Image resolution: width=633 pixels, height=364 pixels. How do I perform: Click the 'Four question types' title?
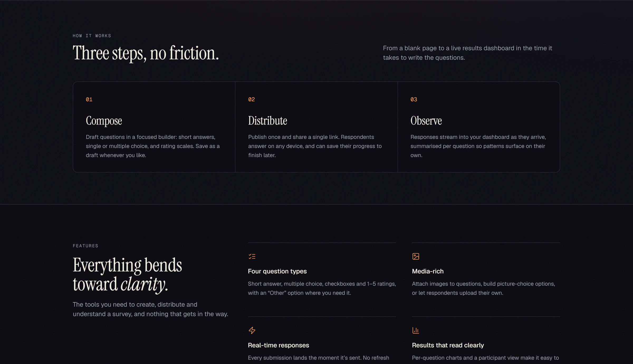pos(277,271)
